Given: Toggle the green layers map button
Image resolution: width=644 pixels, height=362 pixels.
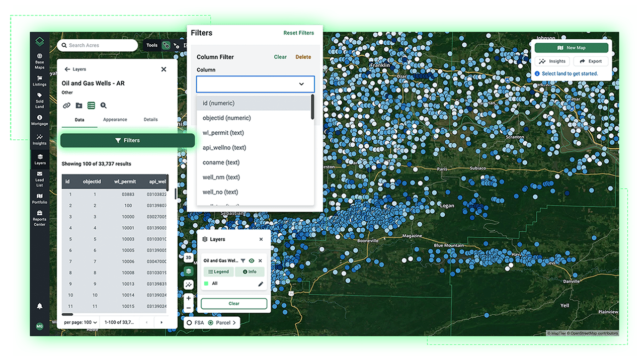Looking at the screenshot, I should click(189, 271).
